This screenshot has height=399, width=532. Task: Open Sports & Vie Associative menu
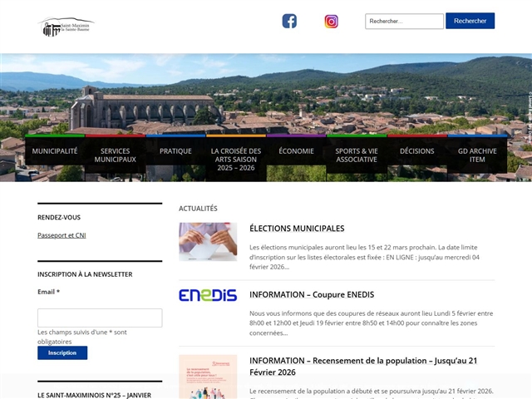pos(357,155)
